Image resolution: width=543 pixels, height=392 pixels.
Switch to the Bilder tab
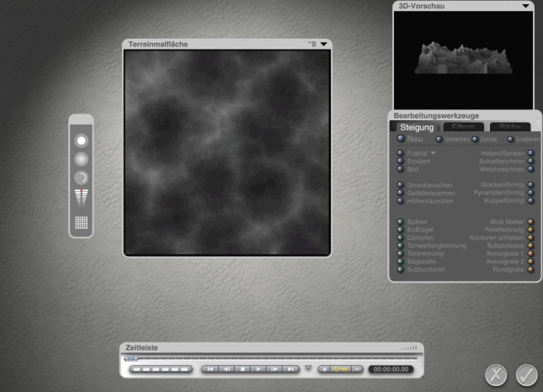pos(510,127)
